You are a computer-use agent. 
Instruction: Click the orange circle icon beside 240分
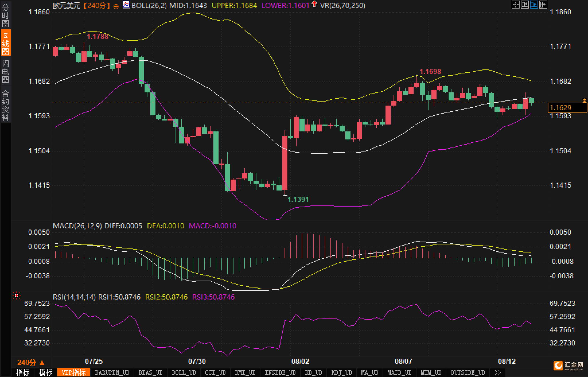pos(116,6)
